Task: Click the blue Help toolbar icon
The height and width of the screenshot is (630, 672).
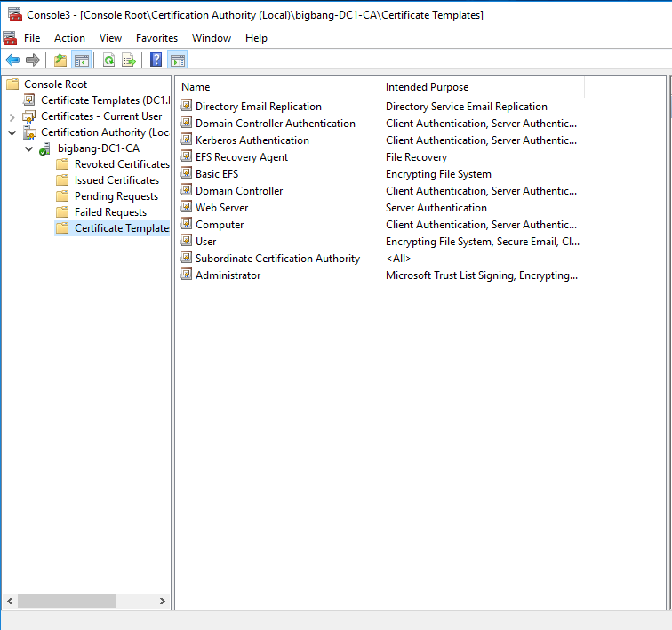Action: tap(156, 60)
